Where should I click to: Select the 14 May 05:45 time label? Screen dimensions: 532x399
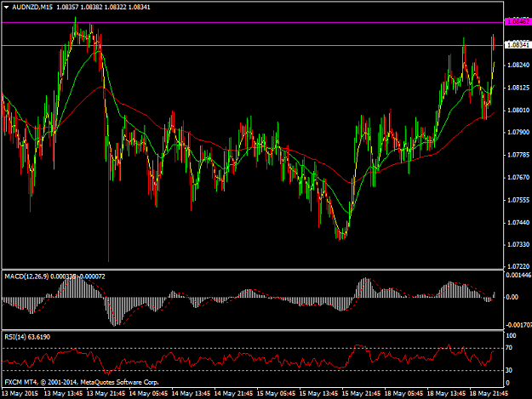coord(148,394)
